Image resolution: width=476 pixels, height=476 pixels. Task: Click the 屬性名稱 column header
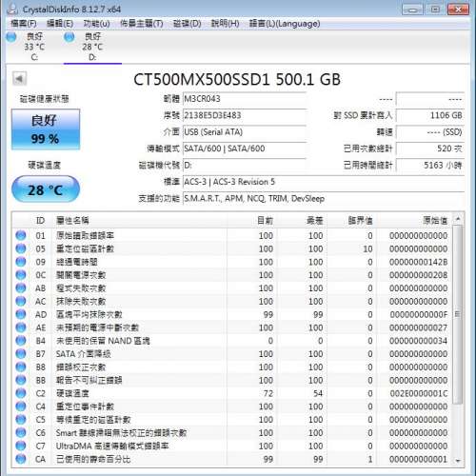coord(140,220)
